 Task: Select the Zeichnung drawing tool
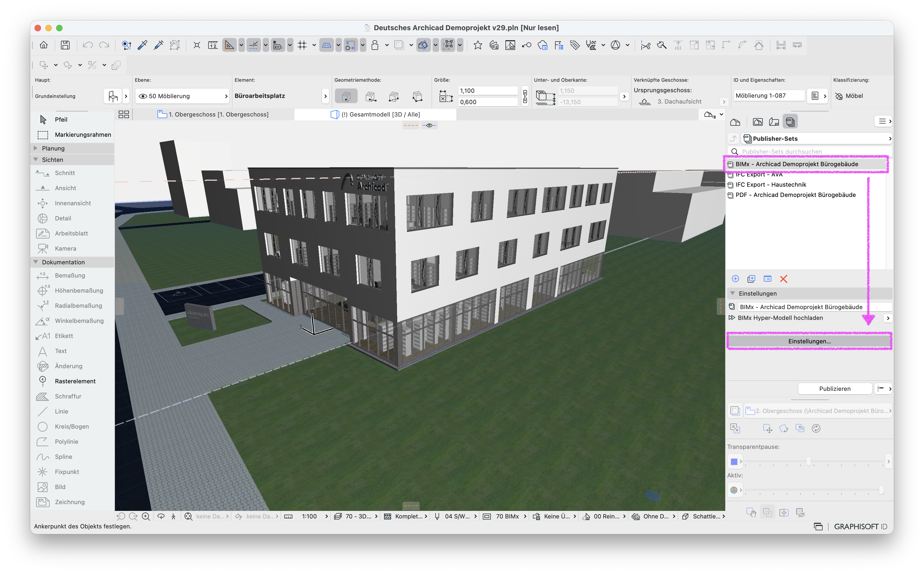tap(72, 502)
